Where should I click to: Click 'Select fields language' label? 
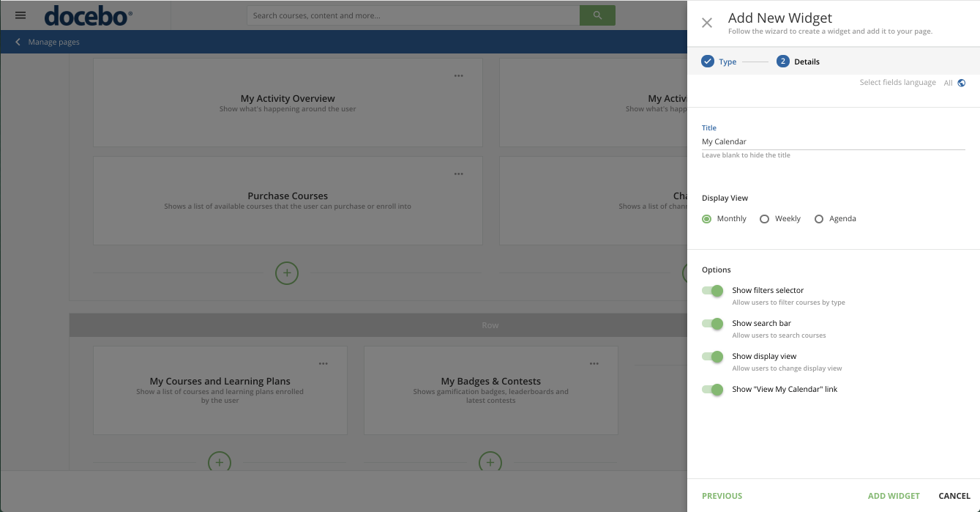click(898, 83)
